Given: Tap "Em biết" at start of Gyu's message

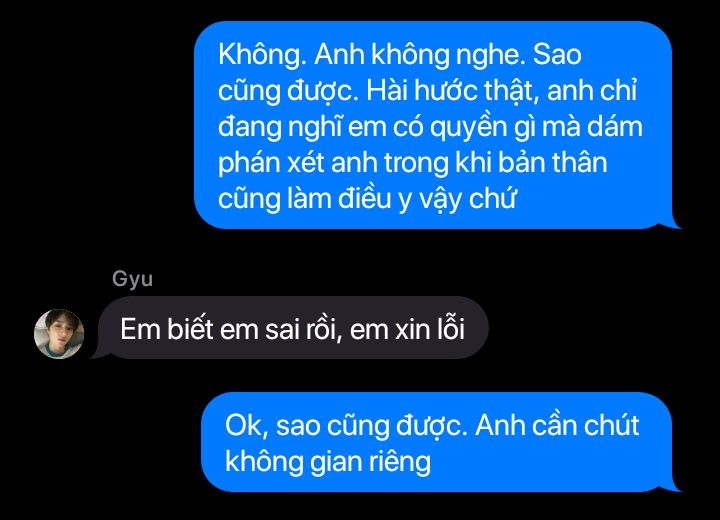Looking at the screenshot, I should (x=167, y=329).
